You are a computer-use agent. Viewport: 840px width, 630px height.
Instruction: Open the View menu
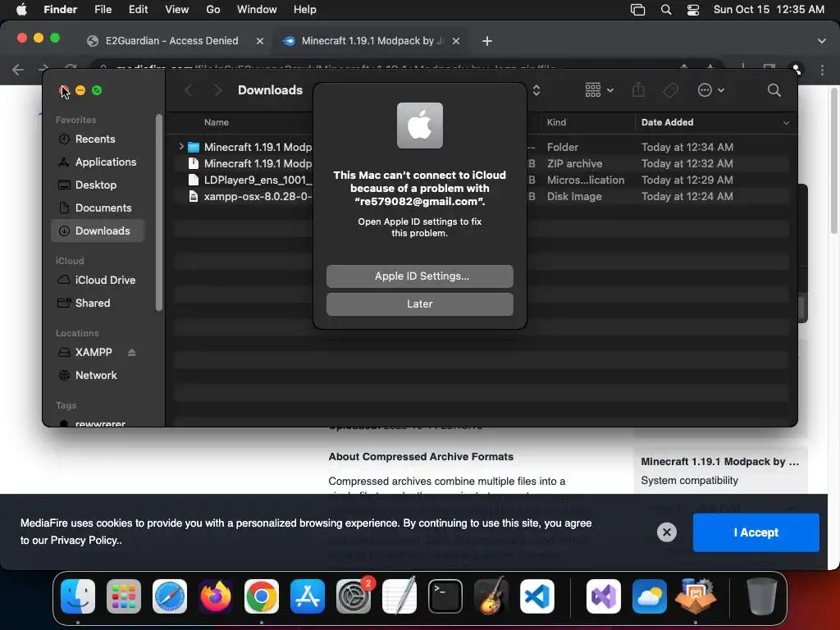coord(177,10)
